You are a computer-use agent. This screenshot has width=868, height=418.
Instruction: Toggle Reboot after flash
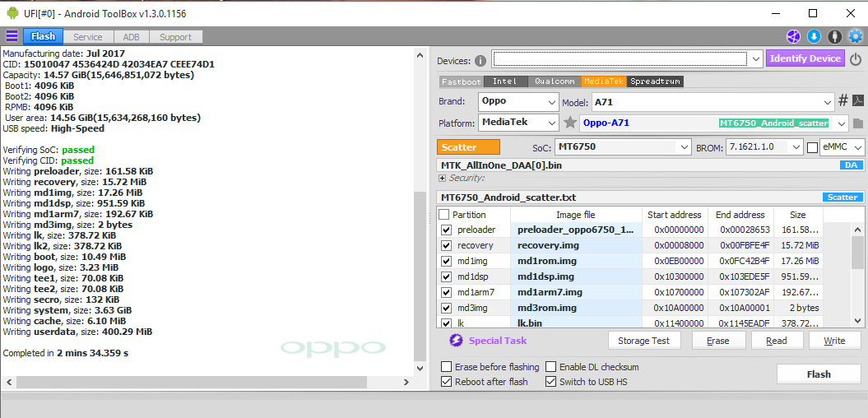[446, 382]
